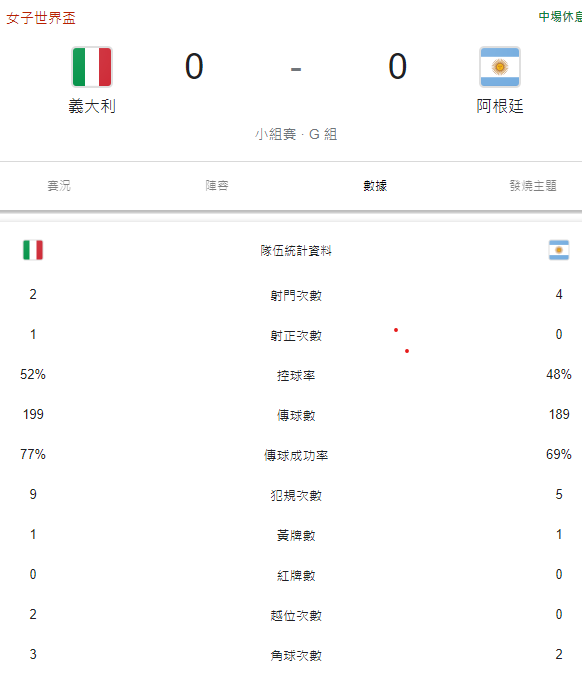Click the 傳球成功率 stat label
This screenshot has width=582, height=694.
[x=296, y=455]
